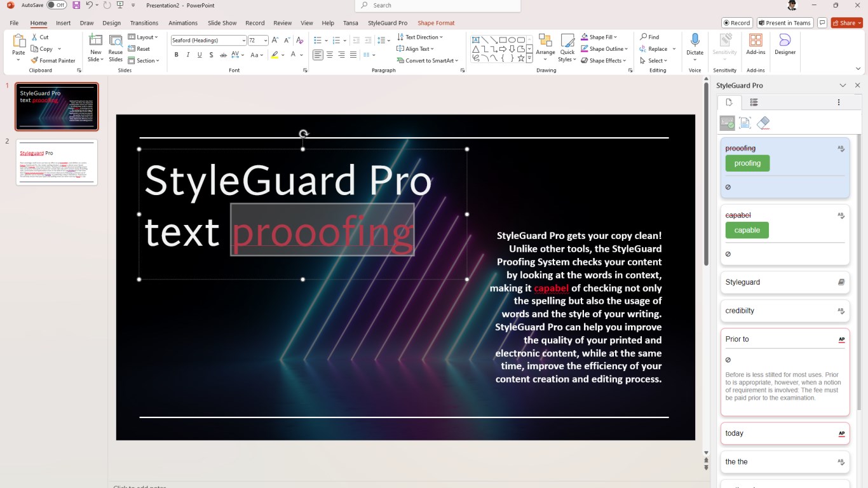Viewport: 868px width, 488px height.
Task: Expand the Layout dropdown
Action: [143, 37]
